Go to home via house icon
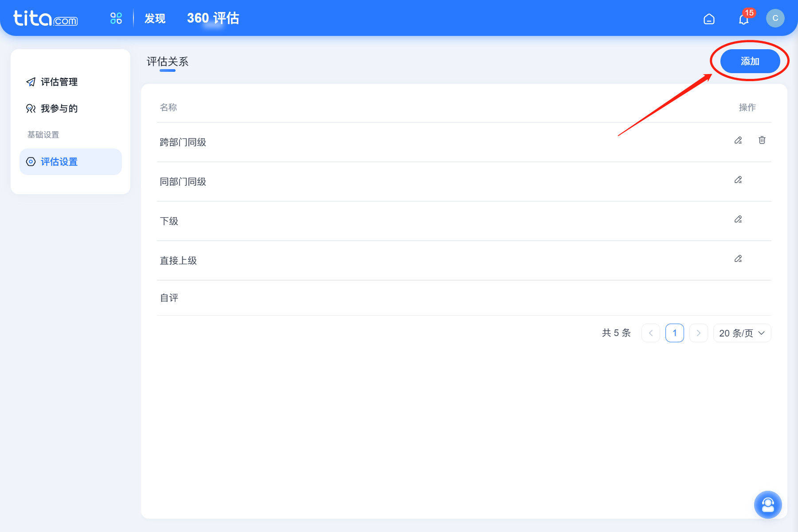 709,19
